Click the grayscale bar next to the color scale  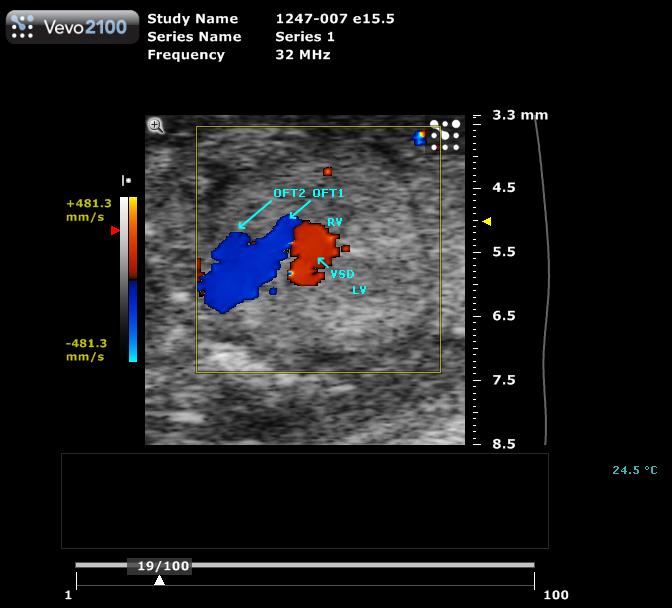[124, 279]
